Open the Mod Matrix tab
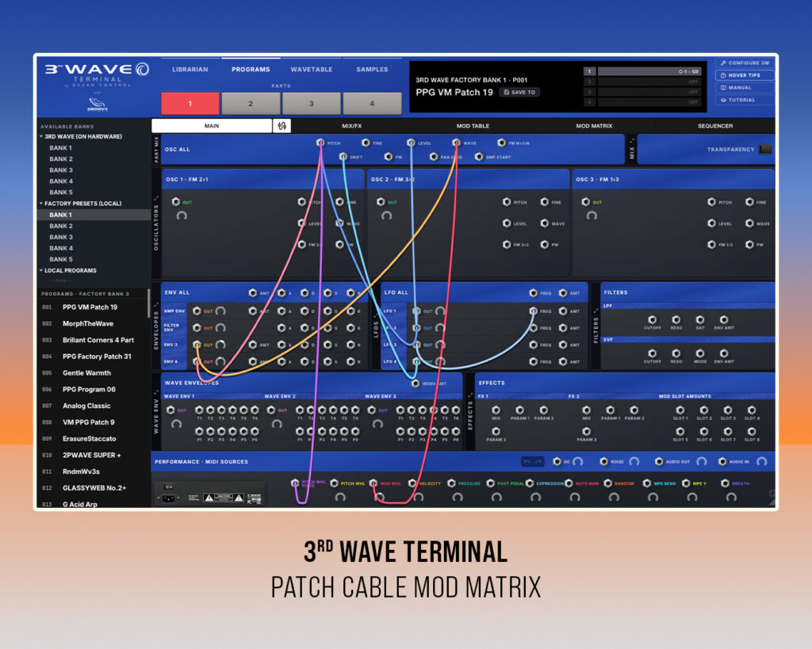 pos(594,126)
